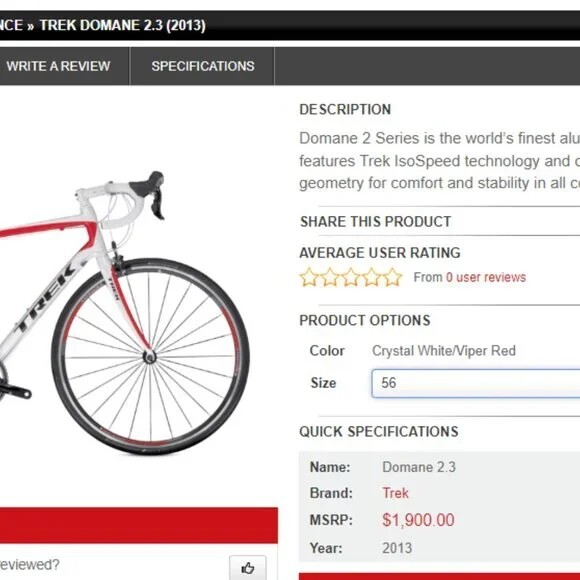This screenshot has height=580, width=580.
Task: Click the Description heading text
Action: pos(345,109)
